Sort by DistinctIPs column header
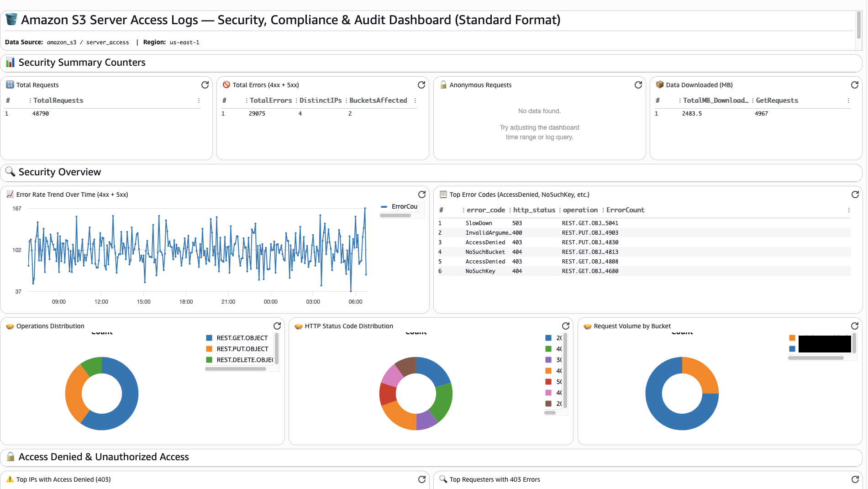The width and height of the screenshot is (868, 489). [321, 100]
